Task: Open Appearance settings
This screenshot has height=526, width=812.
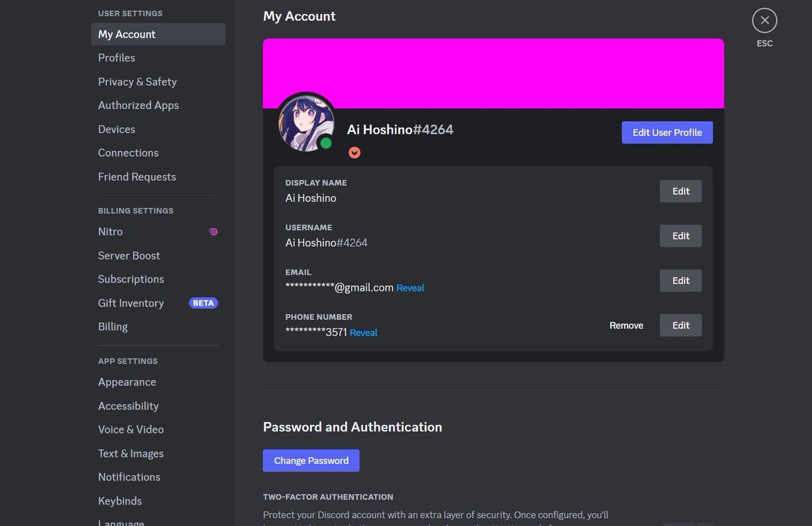Action: coord(158,382)
